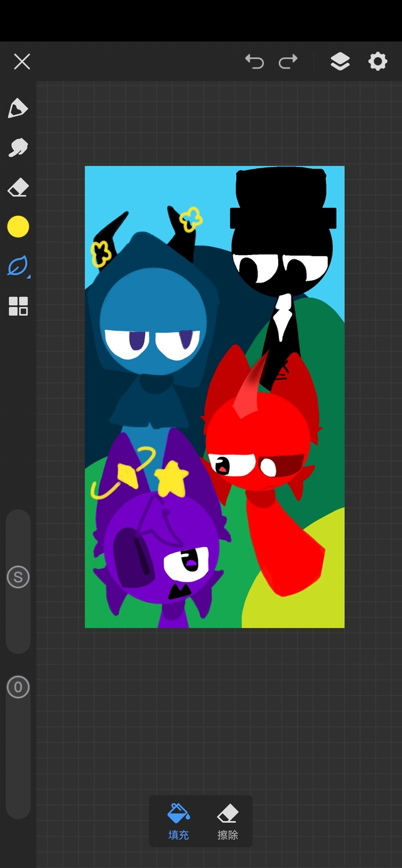Redo the last undone action
The image size is (402, 868).
[288, 62]
